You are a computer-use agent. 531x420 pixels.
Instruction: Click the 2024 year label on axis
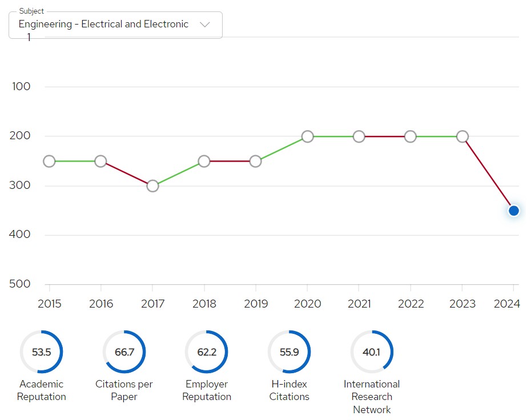506,304
